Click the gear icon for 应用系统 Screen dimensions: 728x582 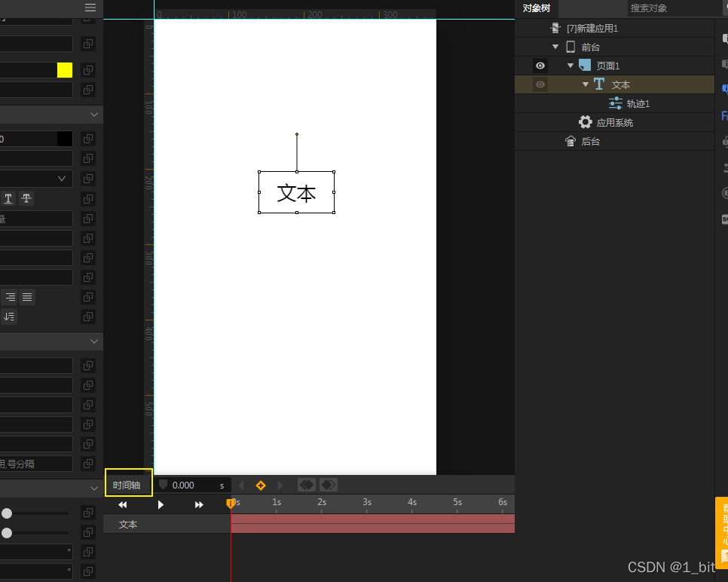click(585, 122)
